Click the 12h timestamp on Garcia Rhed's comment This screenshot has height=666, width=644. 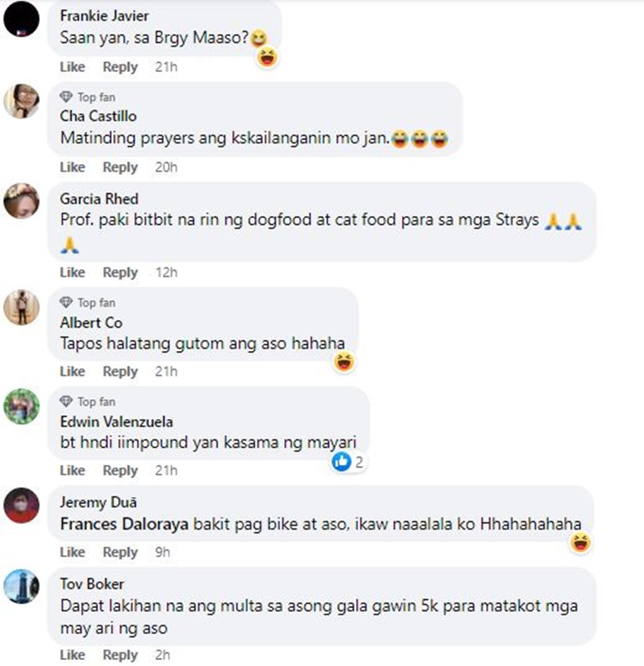pos(167,272)
